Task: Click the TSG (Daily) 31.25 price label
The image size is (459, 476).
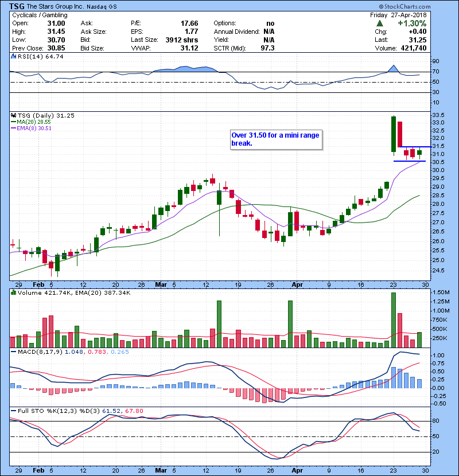Action: click(46, 115)
